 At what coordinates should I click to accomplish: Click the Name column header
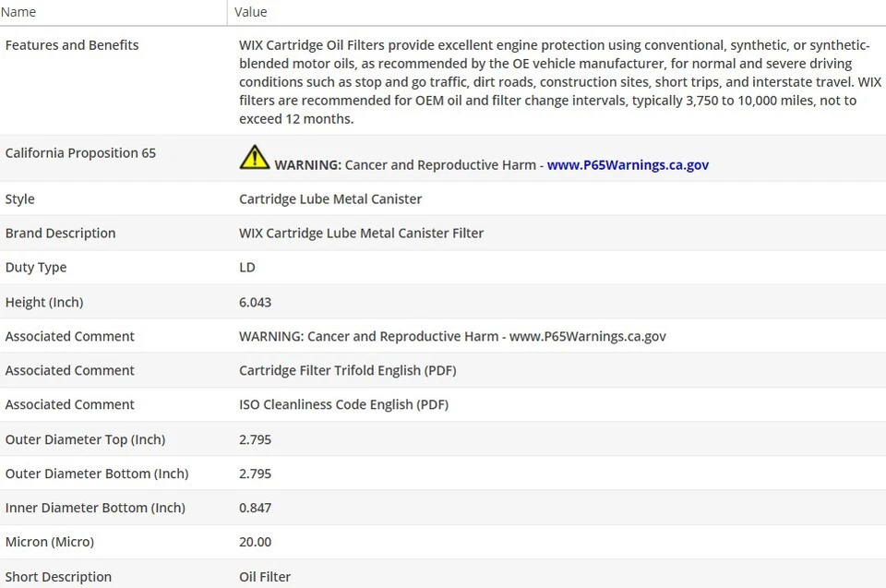pyautogui.click(x=20, y=12)
